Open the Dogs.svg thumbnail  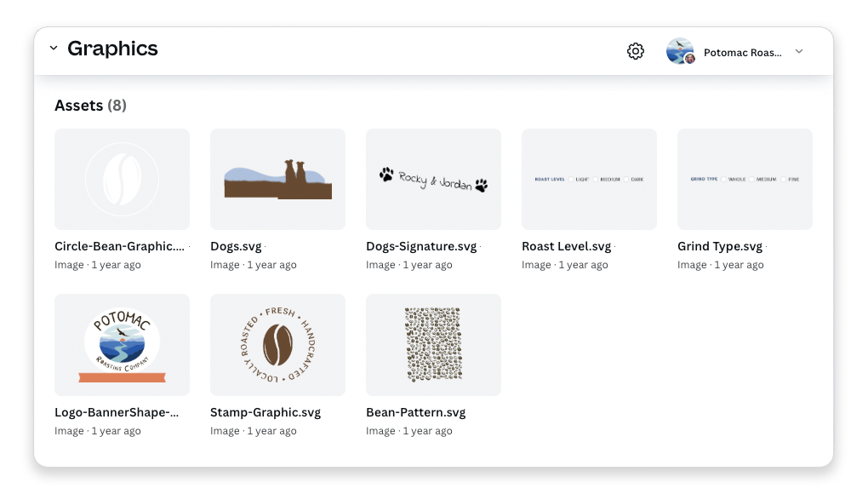(278, 180)
